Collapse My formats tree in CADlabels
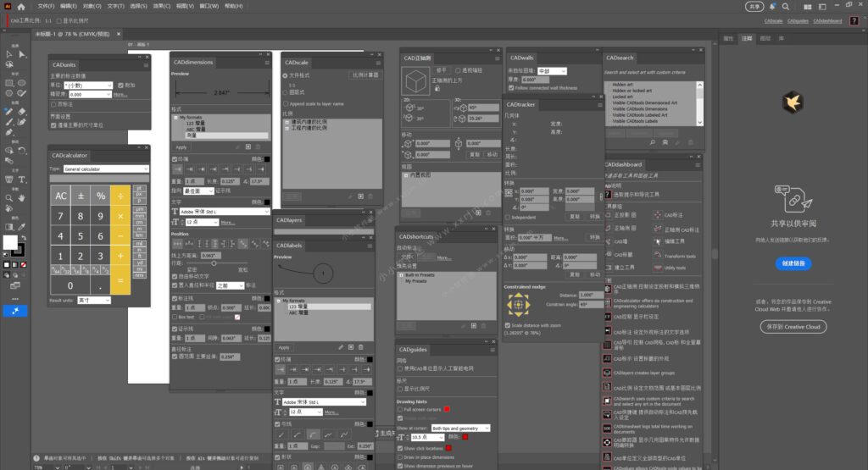The image size is (868, 470). click(x=278, y=301)
